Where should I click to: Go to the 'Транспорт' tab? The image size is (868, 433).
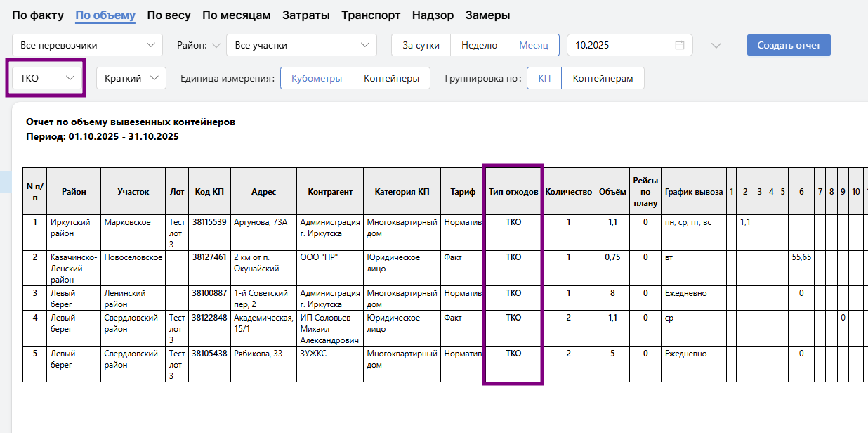pyautogui.click(x=371, y=15)
